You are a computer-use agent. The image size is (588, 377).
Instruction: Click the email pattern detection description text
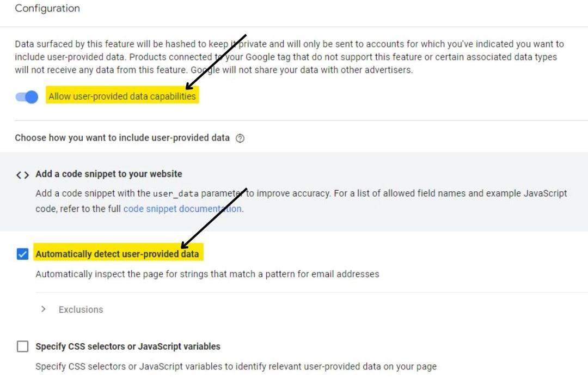point(207,274)
